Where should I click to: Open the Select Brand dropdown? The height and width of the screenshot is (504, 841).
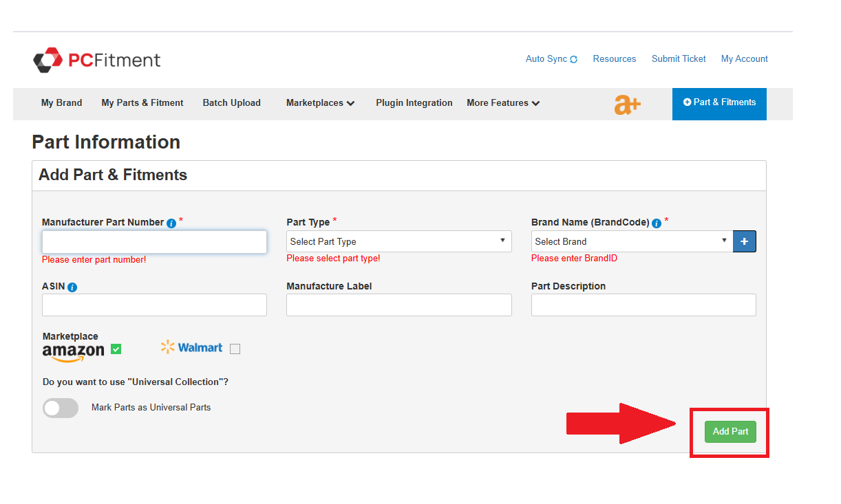(631, 241)
